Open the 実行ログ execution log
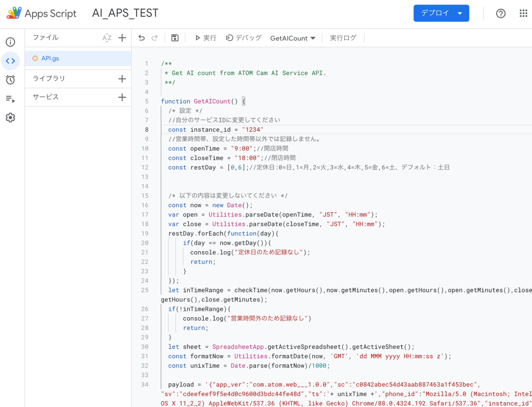 point(343,38)
